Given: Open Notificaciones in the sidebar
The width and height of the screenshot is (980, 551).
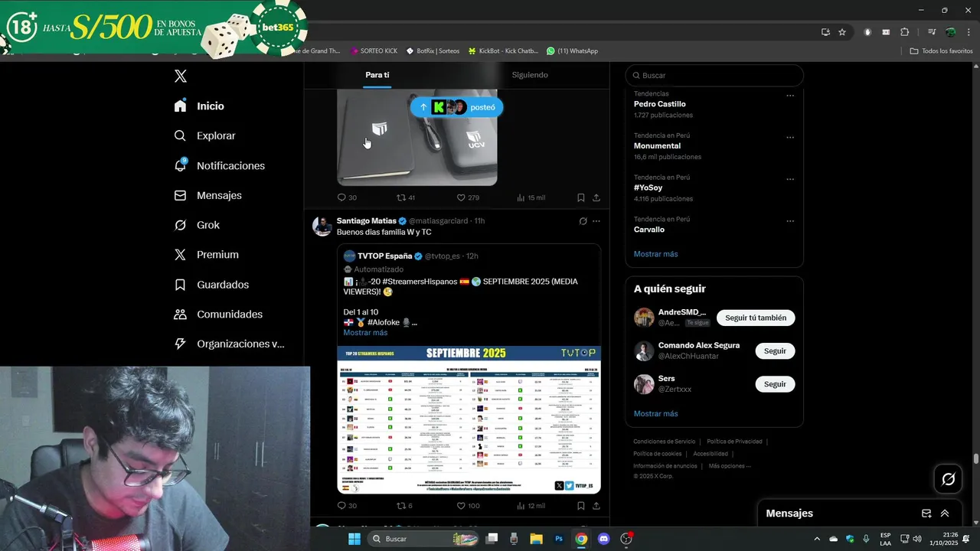Looking at the screenshot, I should point(219,165).
